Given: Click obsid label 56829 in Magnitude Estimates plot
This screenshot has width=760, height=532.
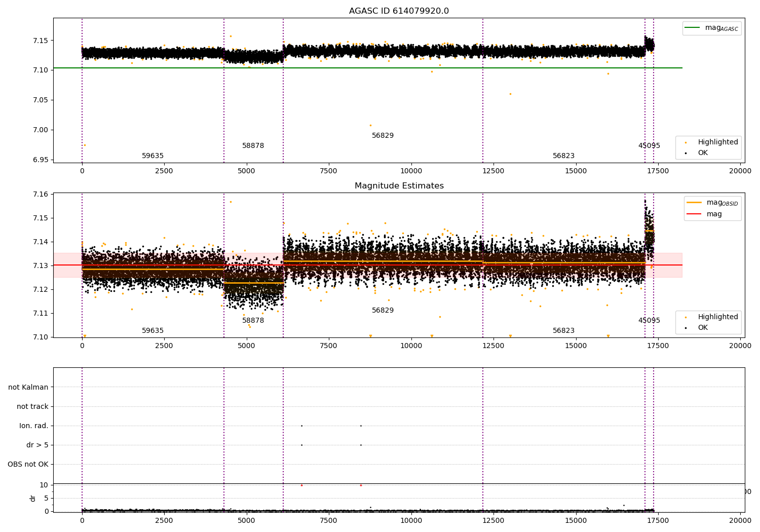Looking at the screenshot, I should (x=383, y=311).
